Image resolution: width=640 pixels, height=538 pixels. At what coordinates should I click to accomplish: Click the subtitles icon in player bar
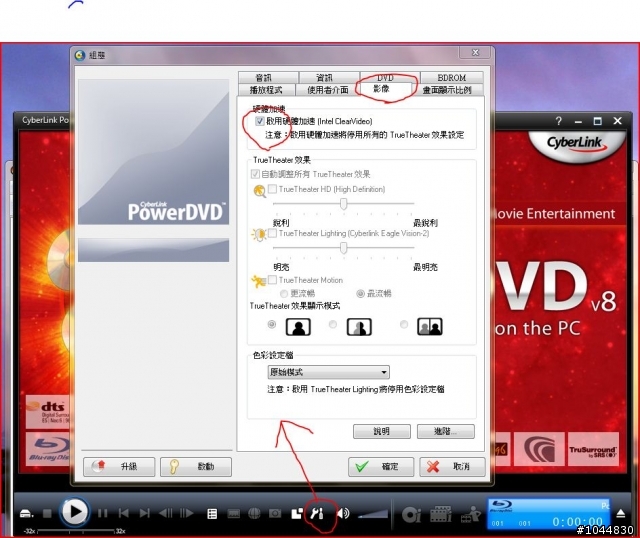click(x=233, y=514)
